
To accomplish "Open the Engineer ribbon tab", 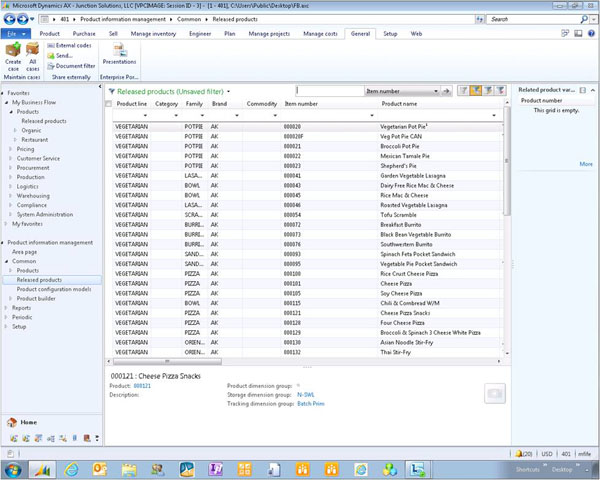I will click(x=200, y=33).
